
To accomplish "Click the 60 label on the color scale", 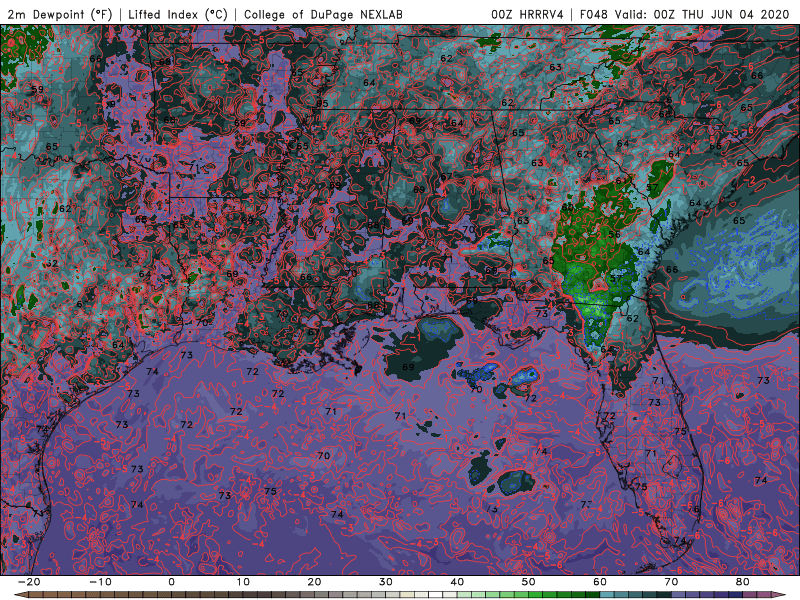I will (x=600, y=582).
